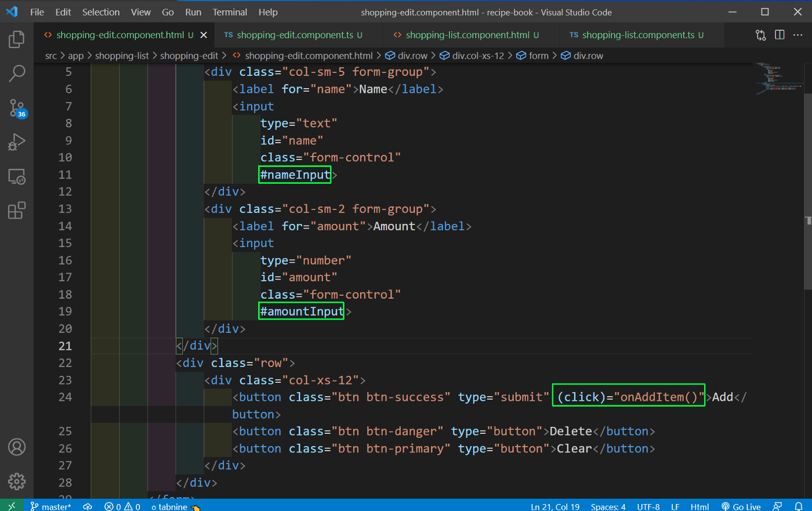812x511 pixels.
Task: Click the #nameInput text on line 11
Action: click(295, 175)
